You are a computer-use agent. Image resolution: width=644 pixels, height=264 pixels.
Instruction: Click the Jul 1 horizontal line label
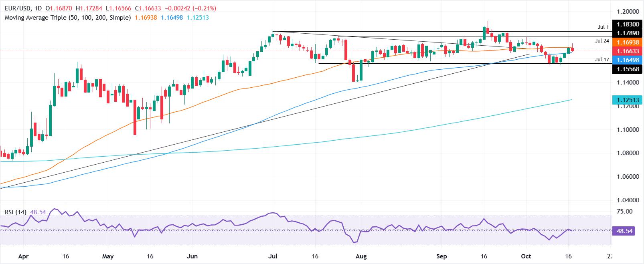coord(602,27)
